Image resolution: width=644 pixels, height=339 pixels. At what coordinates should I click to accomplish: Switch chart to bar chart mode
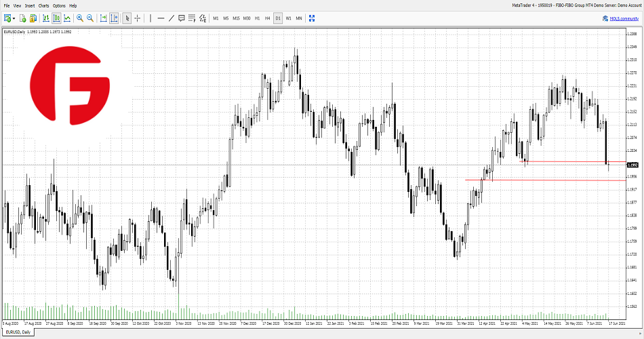[x=46, y=18]
